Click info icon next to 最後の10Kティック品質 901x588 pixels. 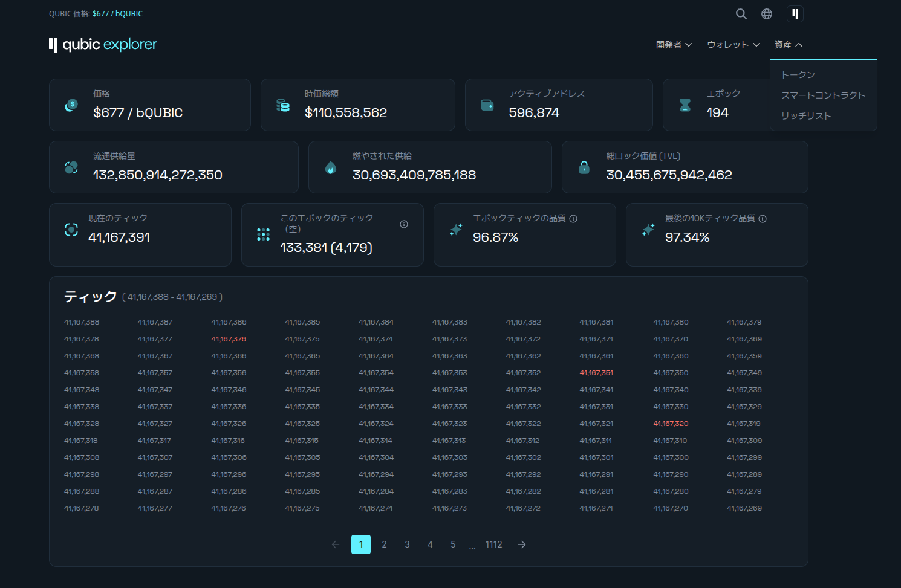point(763,219)
